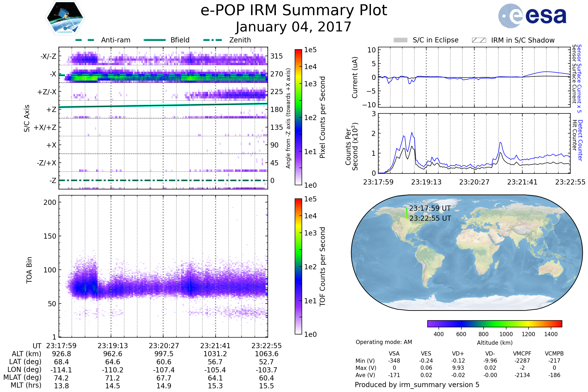
Task: Click the 23:17:59 UT map label
Action: [430, 208]
